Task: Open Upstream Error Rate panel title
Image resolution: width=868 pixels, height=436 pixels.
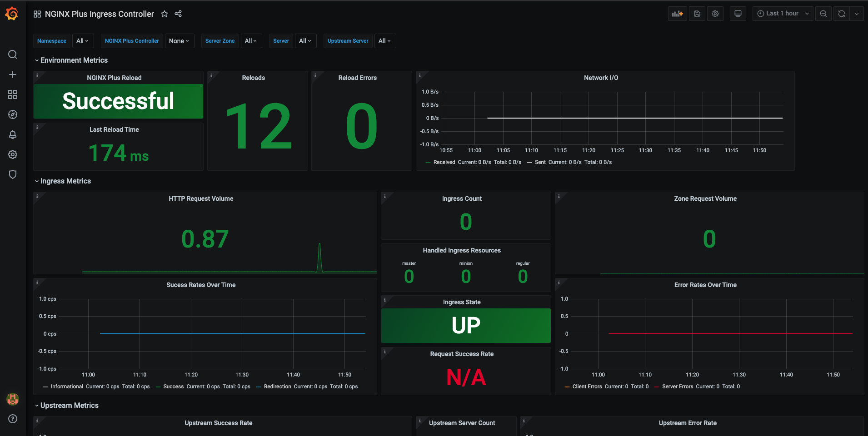Action: [x=688, y=423]
